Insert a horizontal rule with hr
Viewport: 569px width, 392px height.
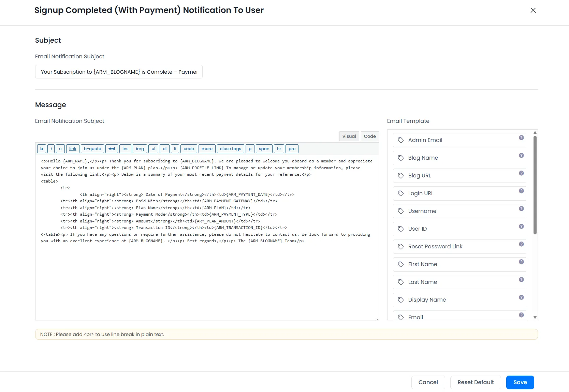(279, 148)
